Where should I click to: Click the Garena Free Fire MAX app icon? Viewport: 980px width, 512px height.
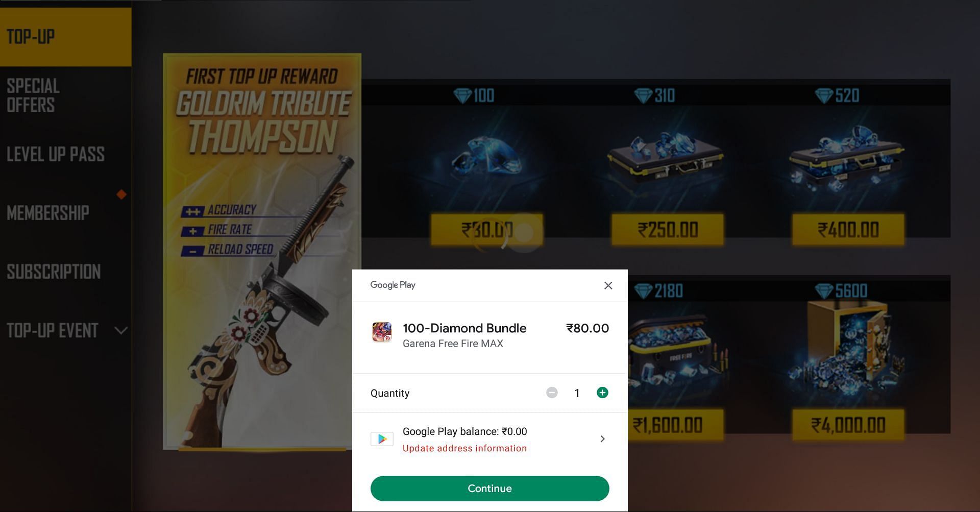382,332
